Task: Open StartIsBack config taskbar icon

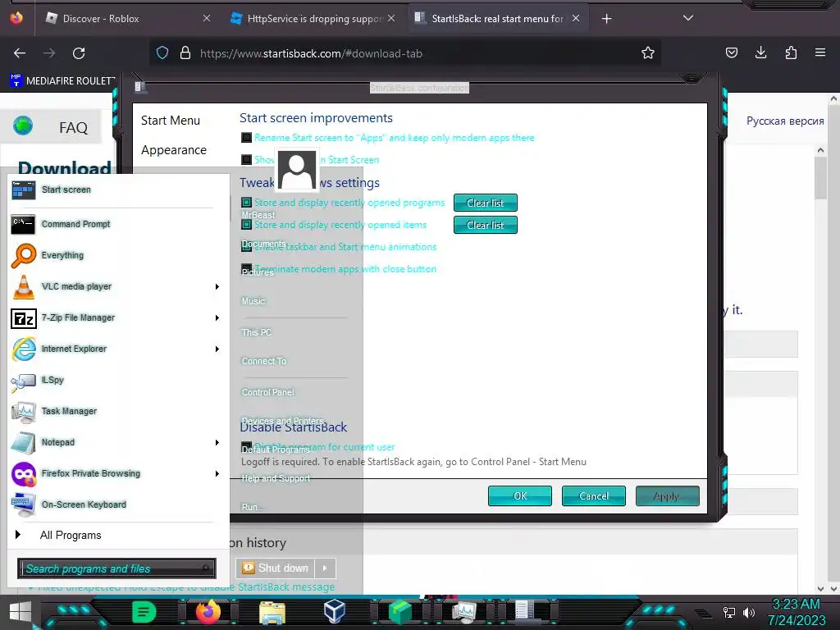Action: (x=525, y=612)
